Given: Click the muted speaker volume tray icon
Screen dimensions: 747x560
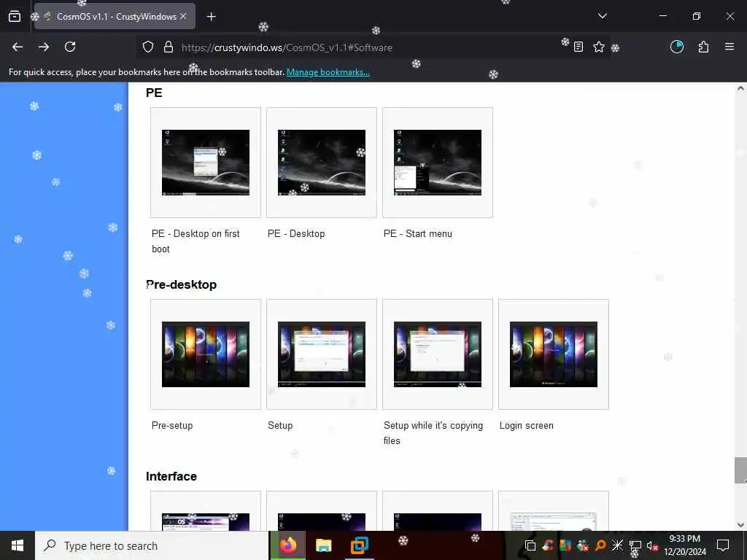Looking at the screenshot, I should click(x=652, y=545).
